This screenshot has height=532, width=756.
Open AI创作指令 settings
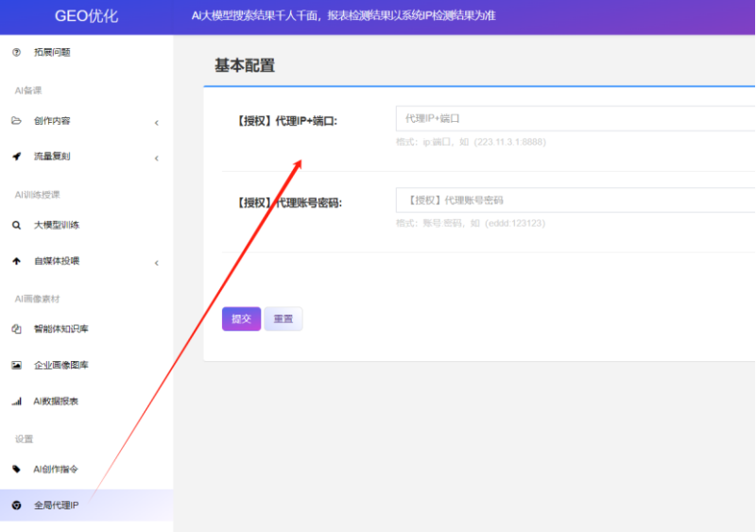click(x=87, y=469)
